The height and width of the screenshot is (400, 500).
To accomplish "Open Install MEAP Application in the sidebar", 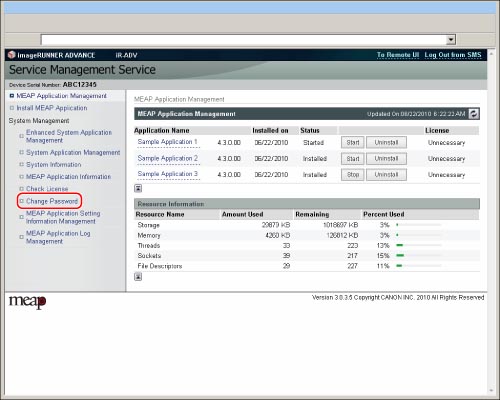I will point(52,108).
